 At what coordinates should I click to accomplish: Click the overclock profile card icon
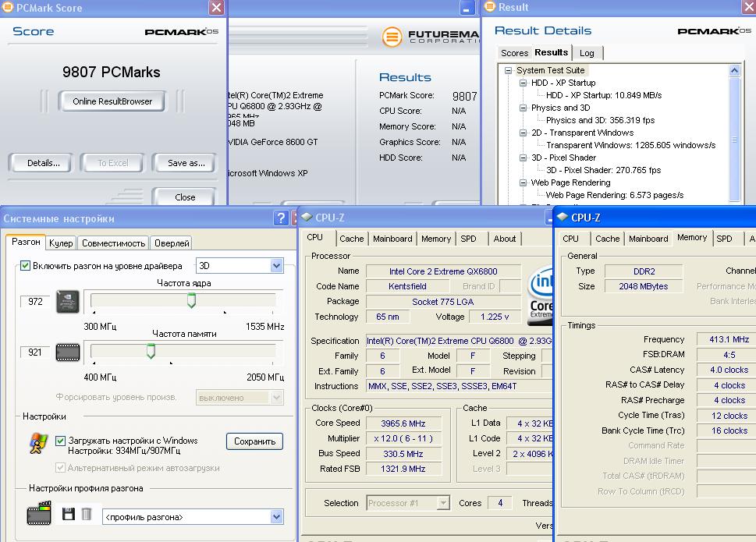click(x=39, y=513)
